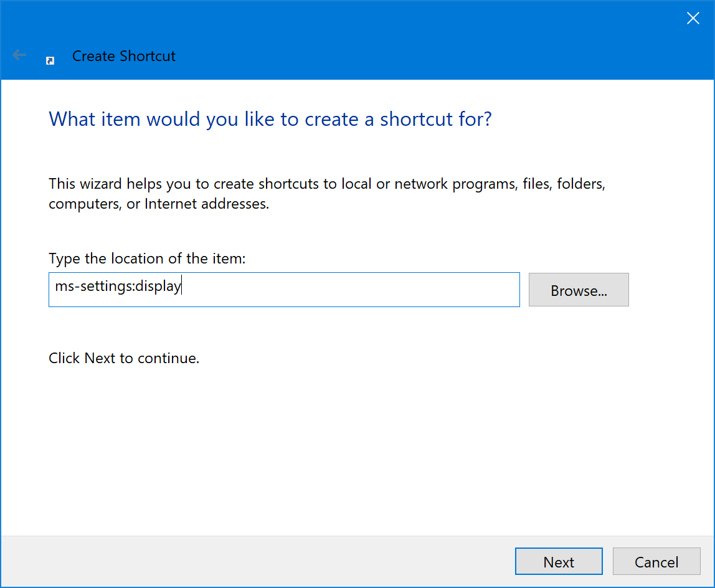Screen dimensions: 715x588
Task: Click the shortcut icon beside the title
Action: [50, 60]
